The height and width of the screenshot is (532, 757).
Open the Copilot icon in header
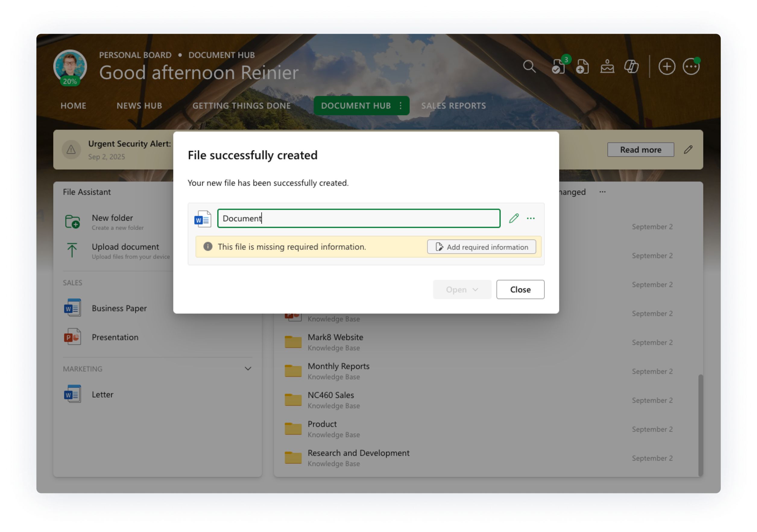point(631,67)
